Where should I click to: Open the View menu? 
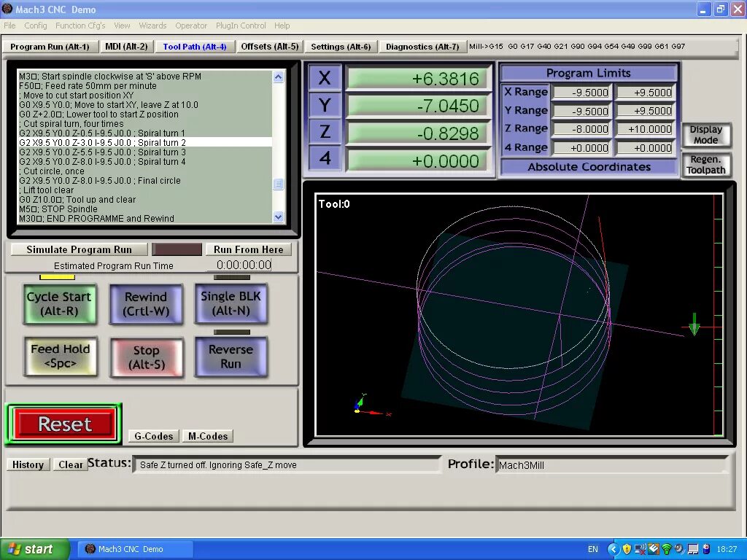[x=122, y=26]
